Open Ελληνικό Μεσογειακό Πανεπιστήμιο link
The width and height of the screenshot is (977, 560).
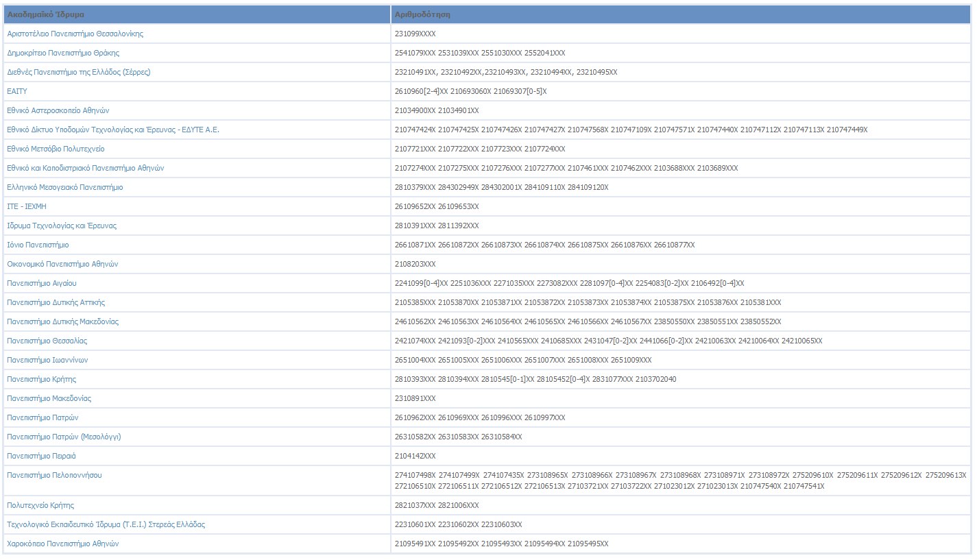coord(64,187)
